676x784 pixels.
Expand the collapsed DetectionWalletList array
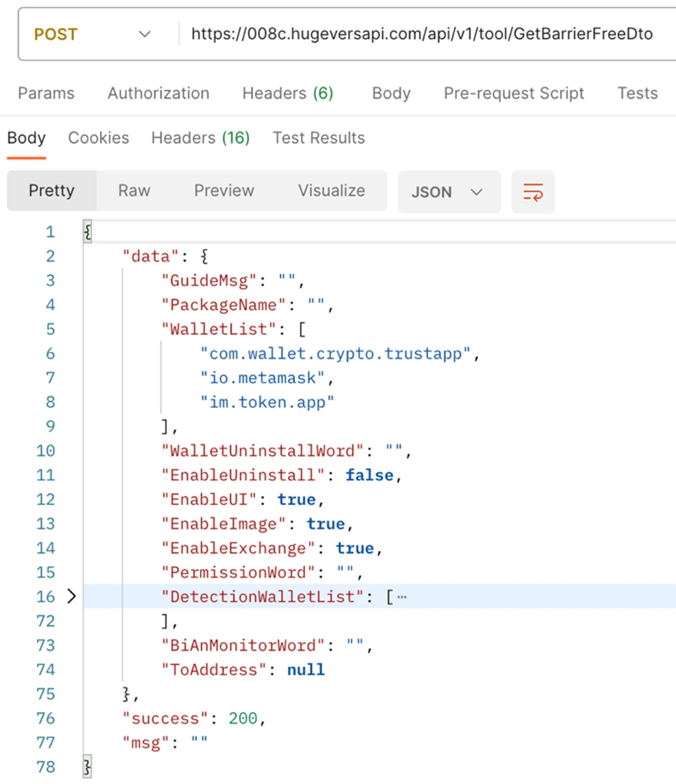[x=71, y=597]
